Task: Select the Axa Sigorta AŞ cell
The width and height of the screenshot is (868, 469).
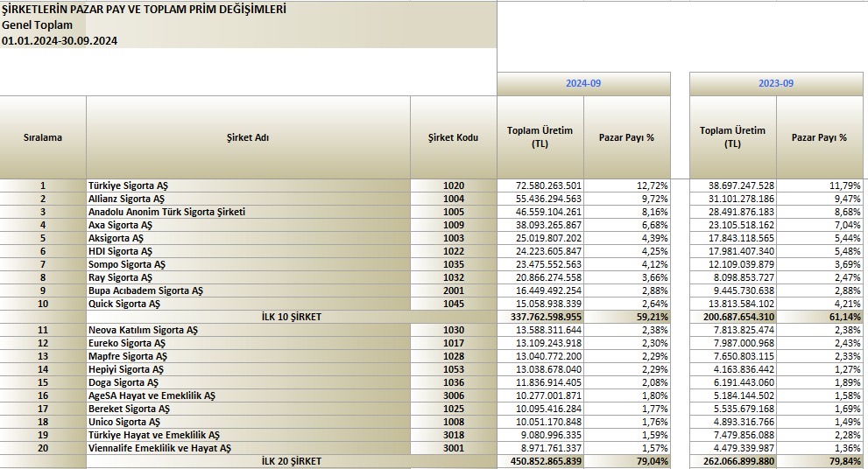Action: [248, 225]
